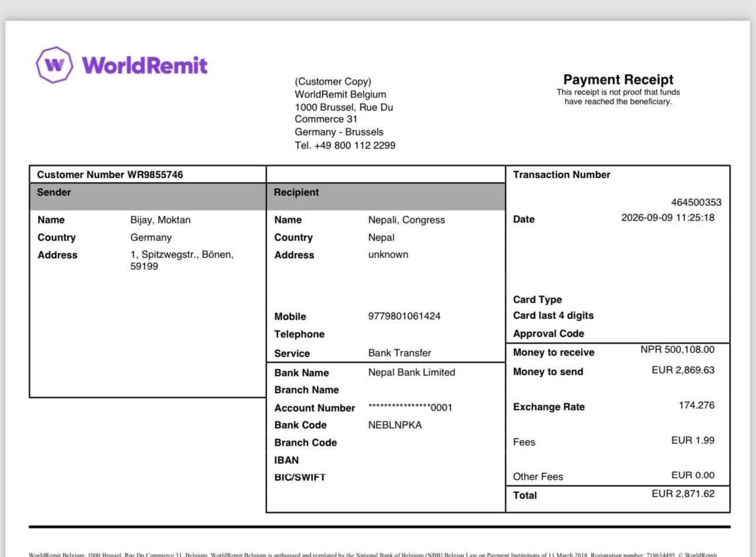Click sender address '1, Spitzwegstr., Bönen, 59199'
This screenshot has height=557, width=756.
point(182,260)
